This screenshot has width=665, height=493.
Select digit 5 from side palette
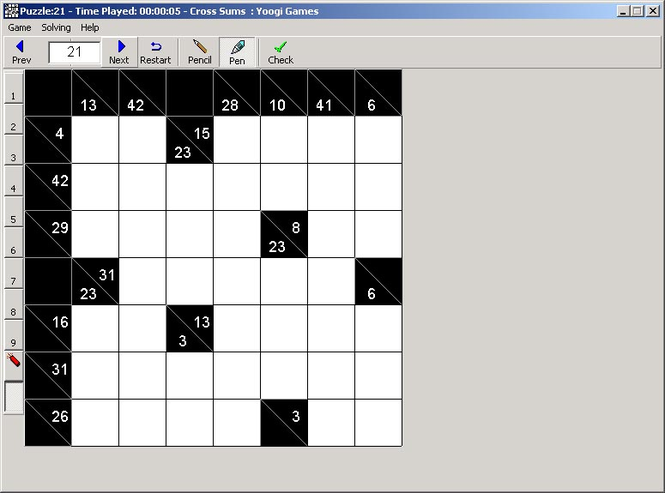click(x=13, y=219)
